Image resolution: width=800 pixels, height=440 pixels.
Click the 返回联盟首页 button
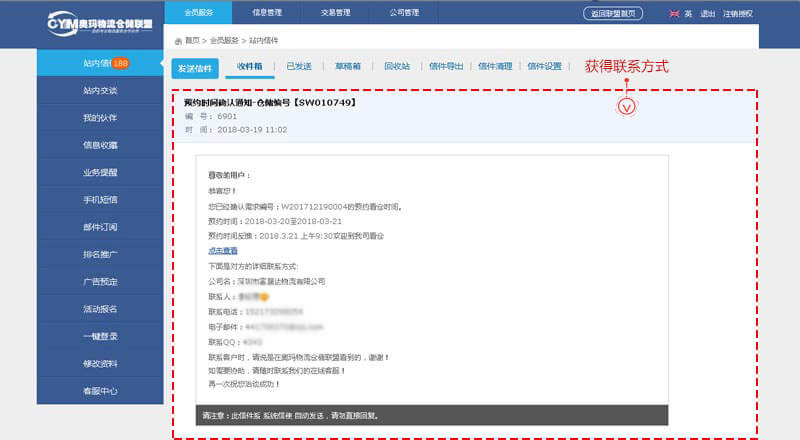click(x=613, y=14)
